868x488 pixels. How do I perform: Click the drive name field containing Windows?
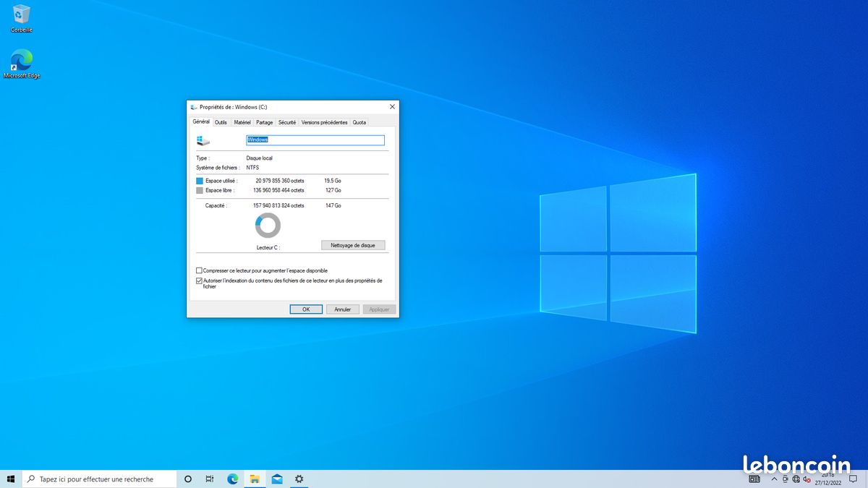(315, 140)
